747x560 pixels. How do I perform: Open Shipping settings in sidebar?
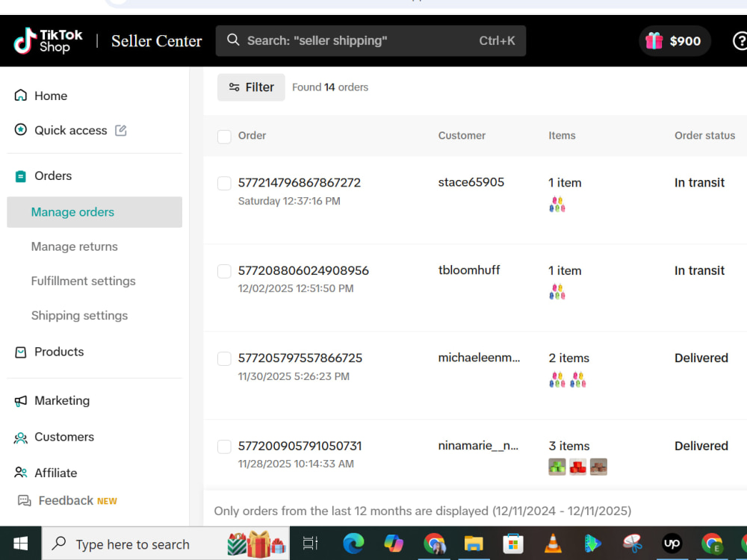[80, 316]
